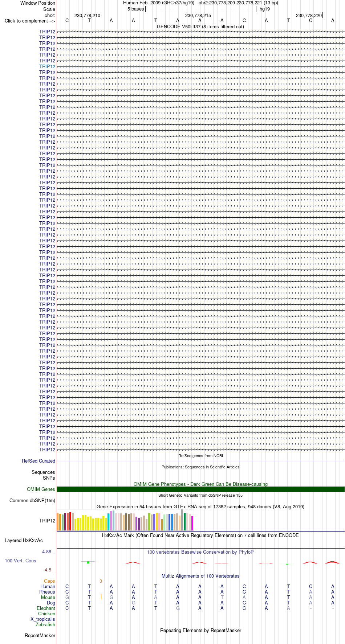
Task: Click the X_tropicalis alignment row label
Action: pos(43,619)
